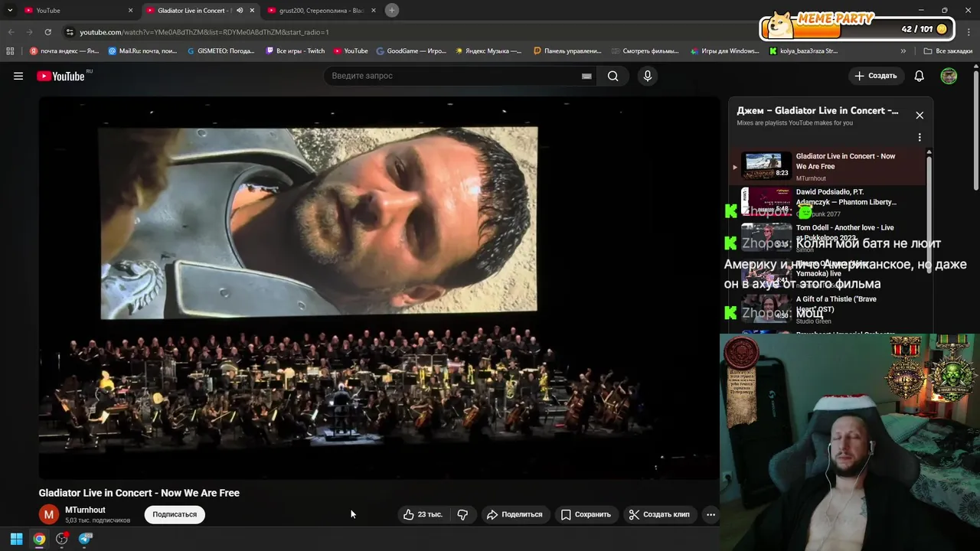Open почта яндекс bookmark
Viewport: 980px width, 551px height.
64,51
